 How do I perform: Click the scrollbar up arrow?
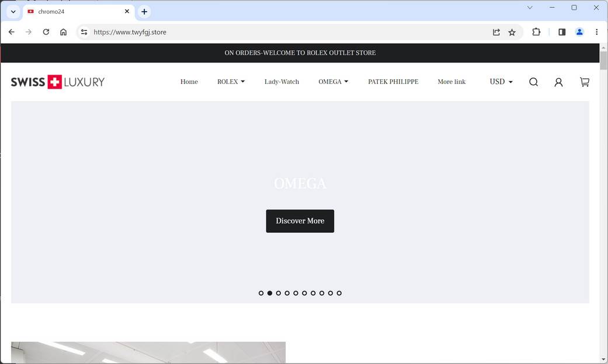(603, 48)
